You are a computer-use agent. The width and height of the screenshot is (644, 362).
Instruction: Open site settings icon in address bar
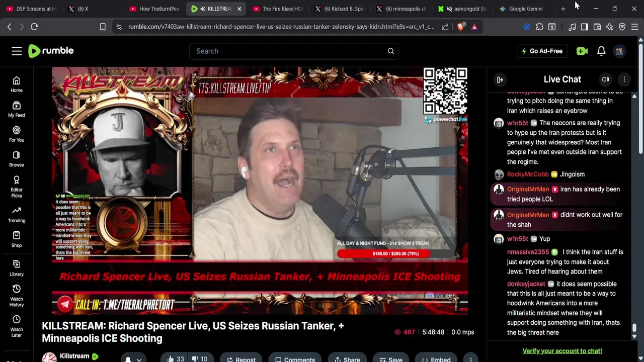(119, 27)
